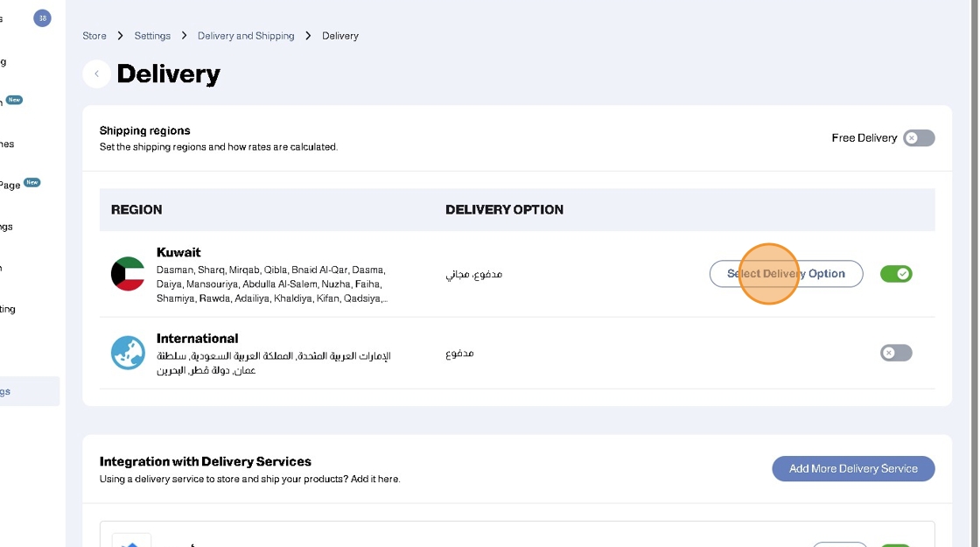The image size is (980, 547).
Task: Click Add More Delivery Service button
Action: coord(853,468)
